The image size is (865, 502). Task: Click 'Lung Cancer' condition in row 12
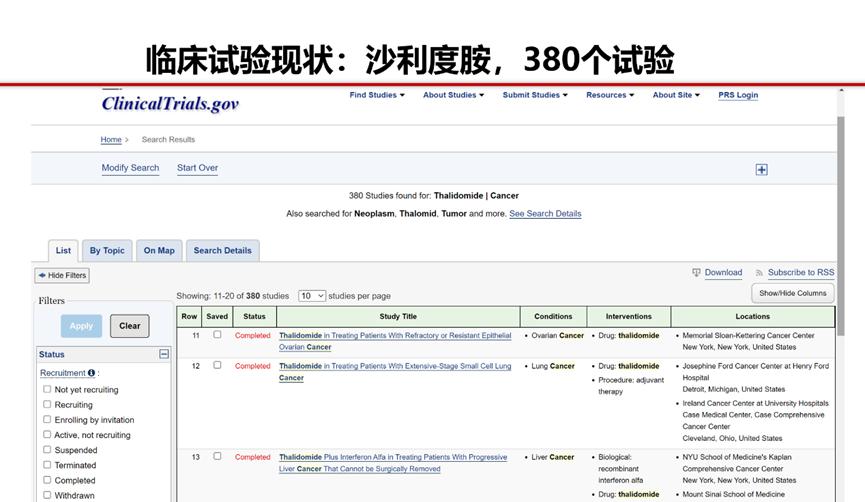click(553, 366)
